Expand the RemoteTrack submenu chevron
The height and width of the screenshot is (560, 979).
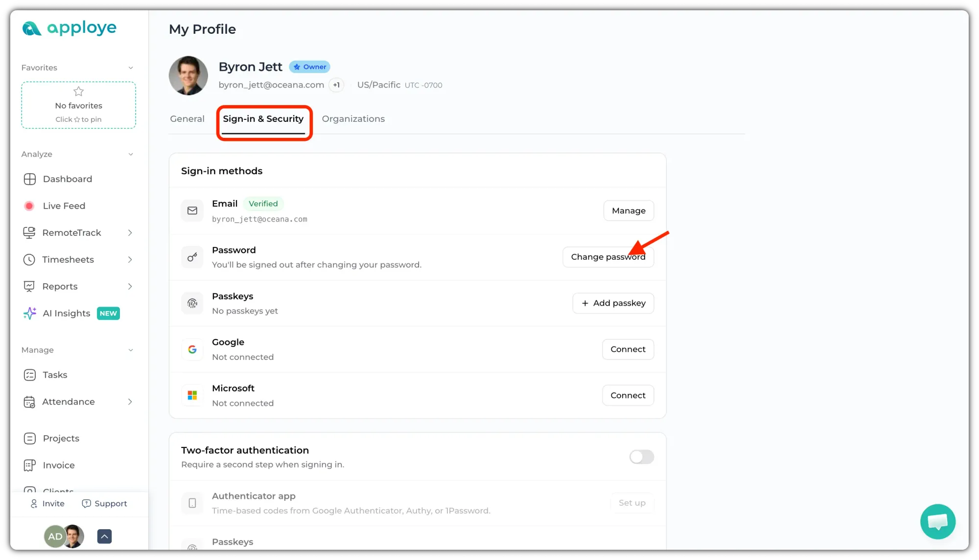(130, 233)
